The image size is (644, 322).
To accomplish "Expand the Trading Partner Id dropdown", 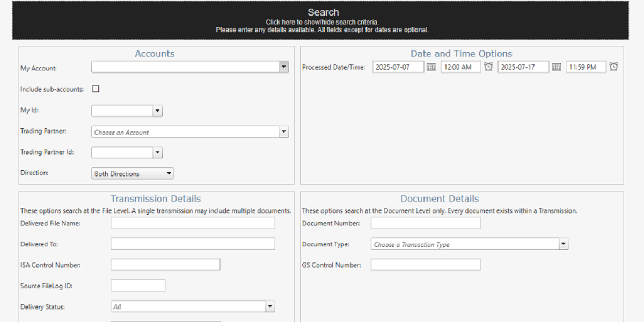I will (x=157, y=152).
